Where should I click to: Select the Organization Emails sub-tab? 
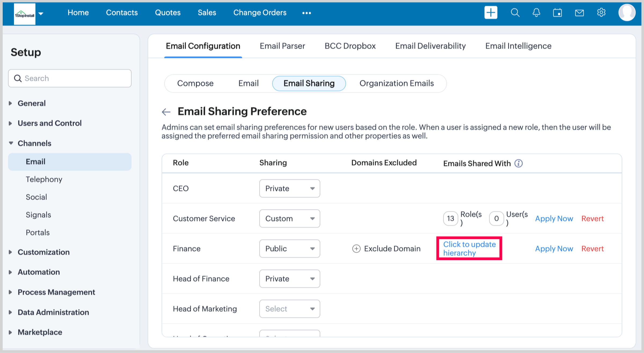tap(396, 84)
